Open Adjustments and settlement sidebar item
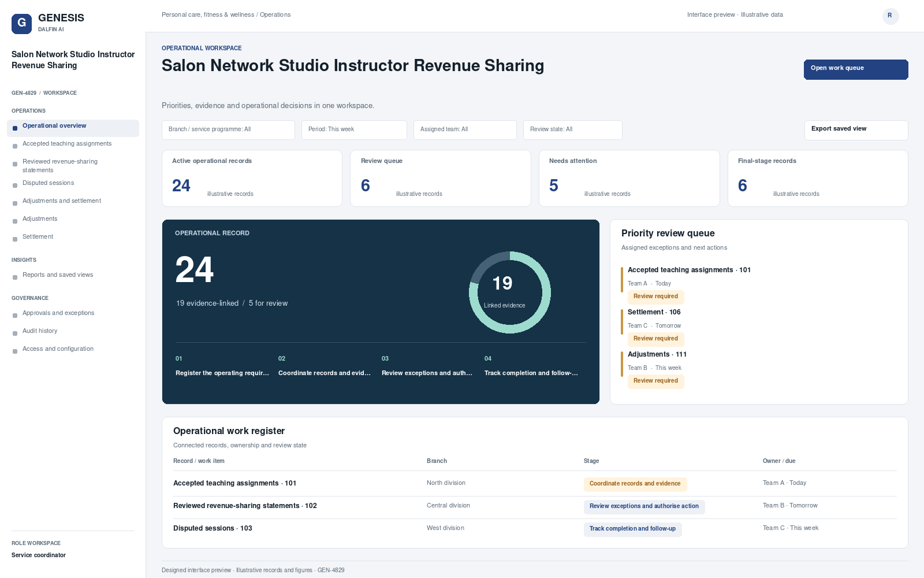 [x=73, y=201]
